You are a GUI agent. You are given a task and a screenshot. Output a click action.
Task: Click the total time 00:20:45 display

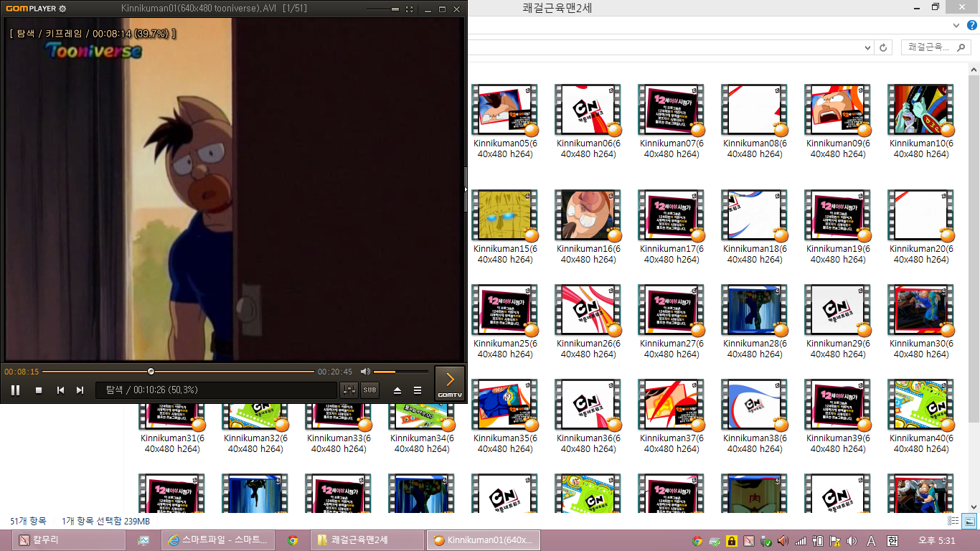click(x=335, y=372)
